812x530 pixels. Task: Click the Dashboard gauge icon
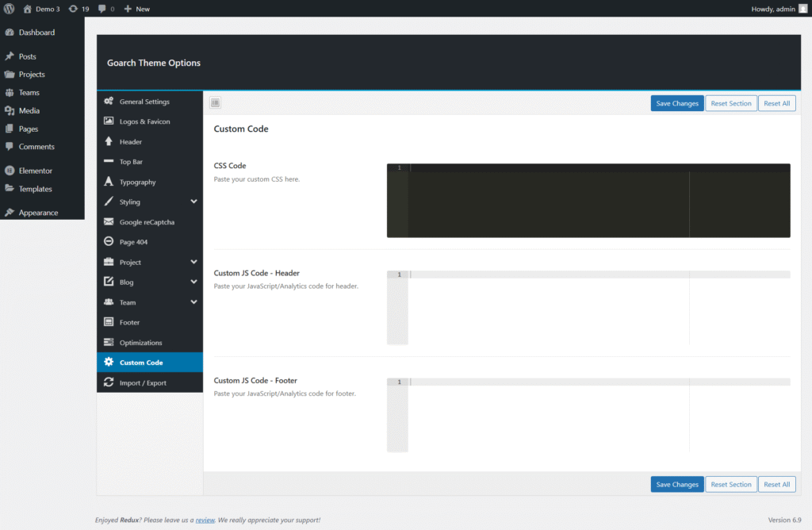(x=10, y=32)
